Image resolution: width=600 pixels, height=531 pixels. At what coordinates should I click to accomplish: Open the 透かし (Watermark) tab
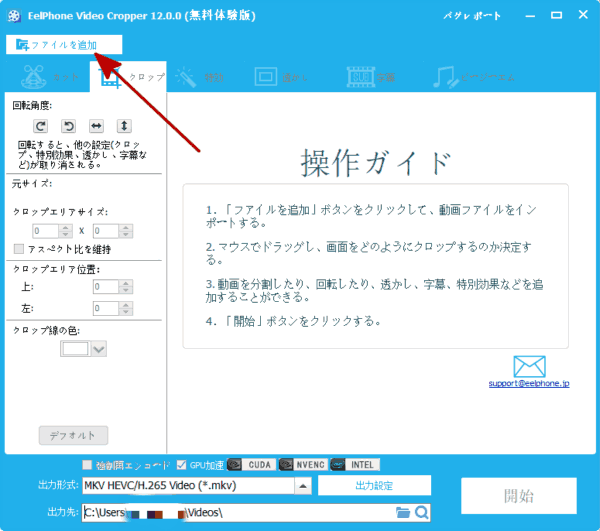(282, 77)
